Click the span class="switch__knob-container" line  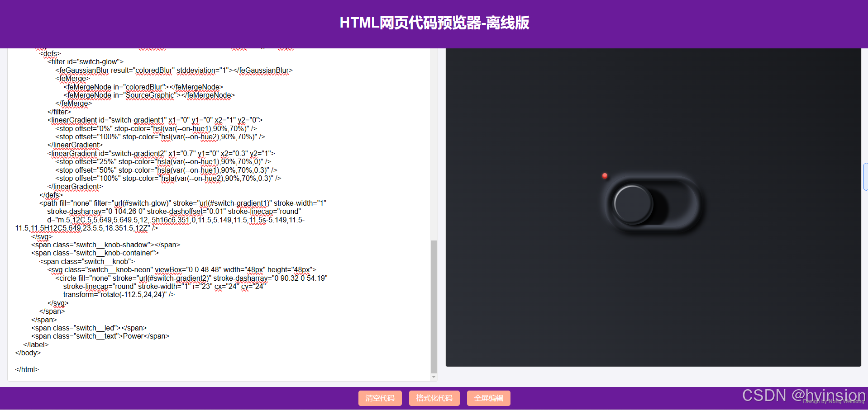95,253
